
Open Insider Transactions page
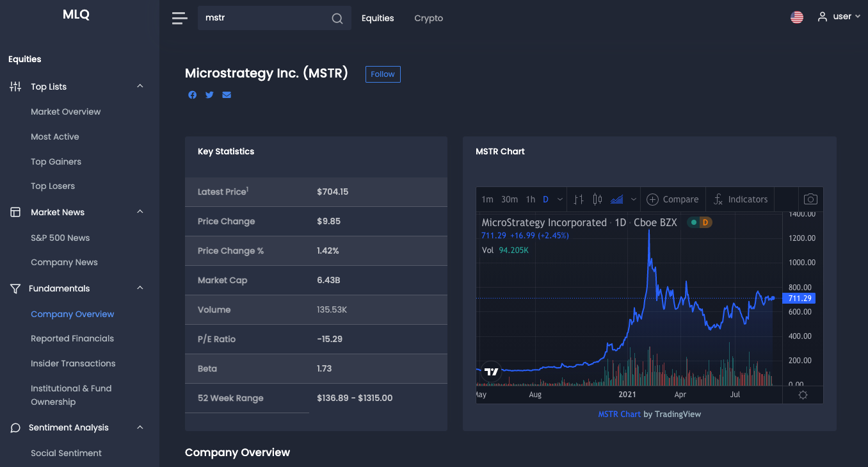tap(73, 363)
